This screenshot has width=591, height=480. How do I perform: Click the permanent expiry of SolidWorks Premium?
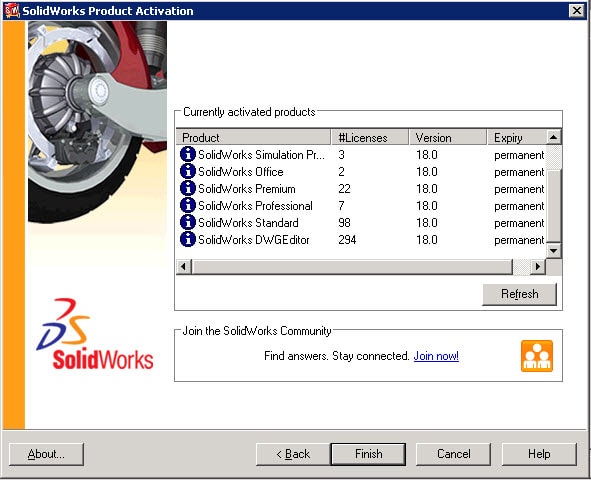(x=519, y=189)
